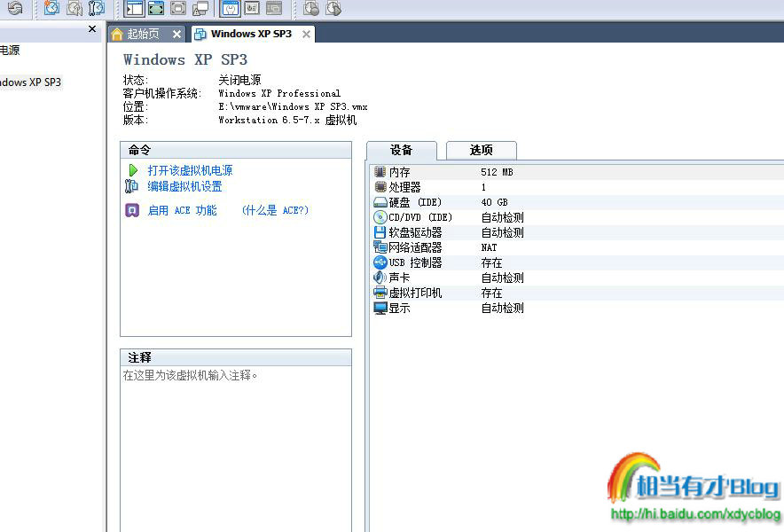Select Windows XP SP3 in sidebar
784x532 pixels.
pyautogui.click(x=30, y=82)
